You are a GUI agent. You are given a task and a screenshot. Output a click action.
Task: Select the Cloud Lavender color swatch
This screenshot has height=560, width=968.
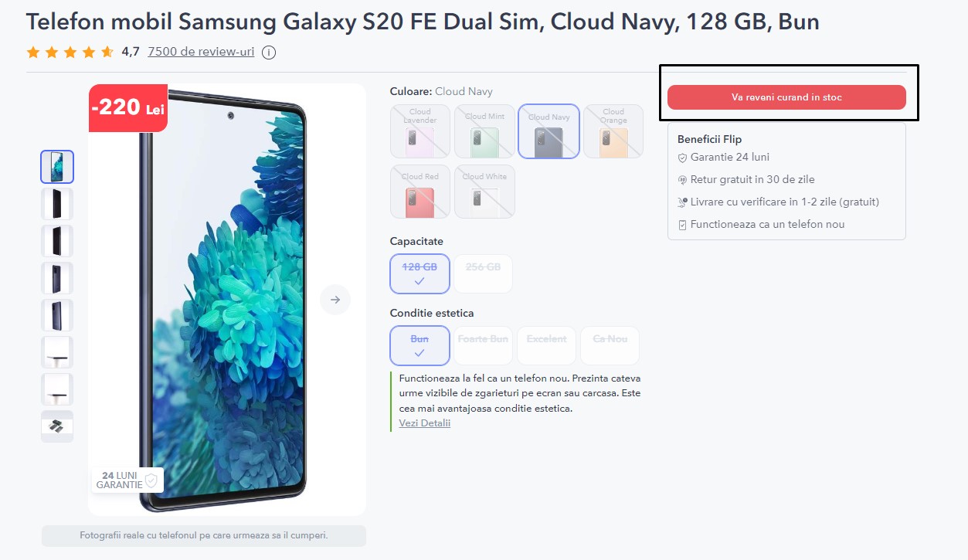click(420, 131)
